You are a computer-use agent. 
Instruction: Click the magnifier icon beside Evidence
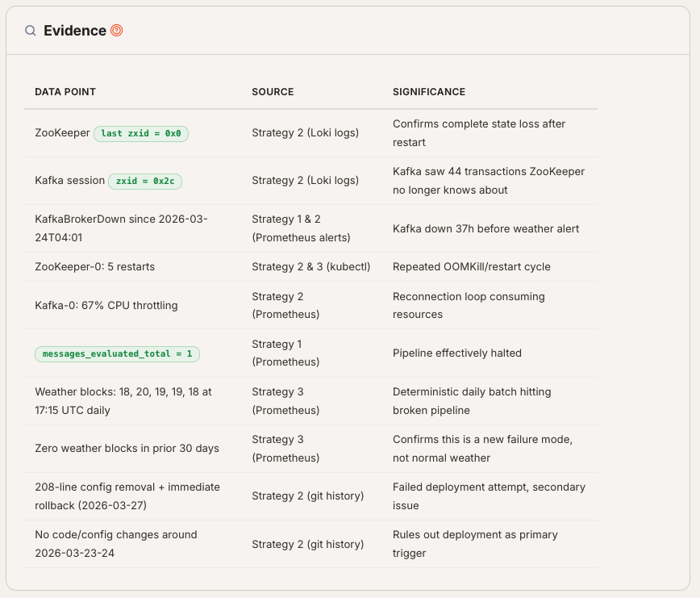tap(31, 31)
